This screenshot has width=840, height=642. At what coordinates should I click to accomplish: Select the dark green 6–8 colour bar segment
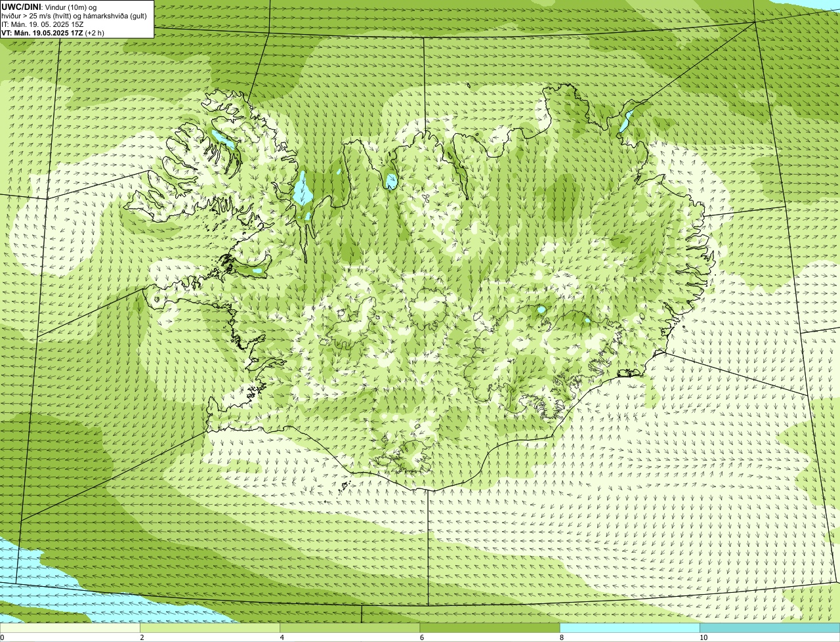pos(490,628)
